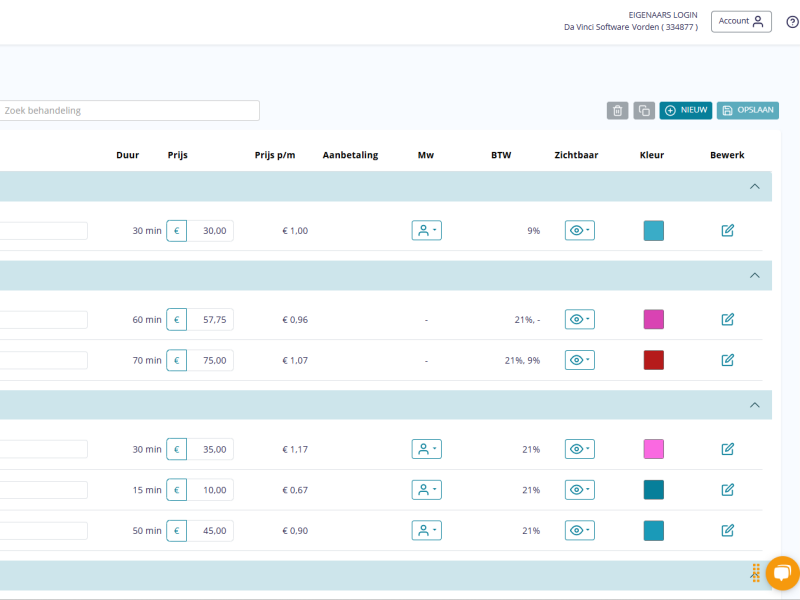Click the Prijs column header
This screenshot has width=800, height=600.
(178, 155)
